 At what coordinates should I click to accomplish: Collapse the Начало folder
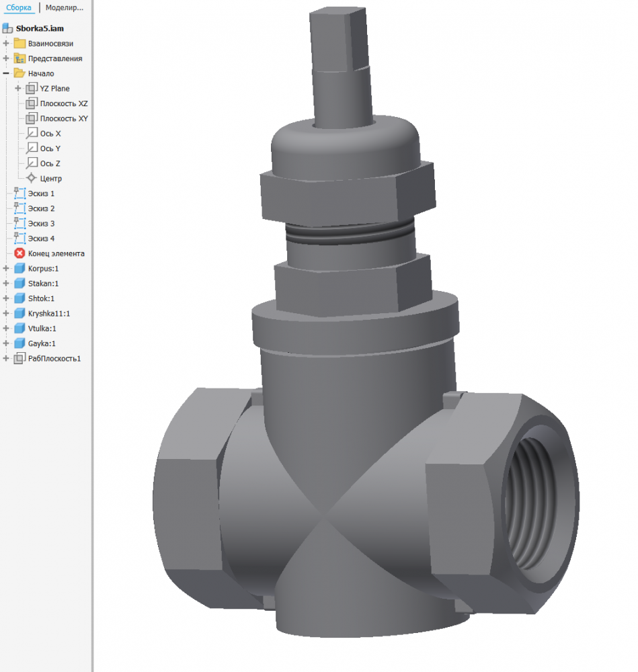[x=6, y=73]
